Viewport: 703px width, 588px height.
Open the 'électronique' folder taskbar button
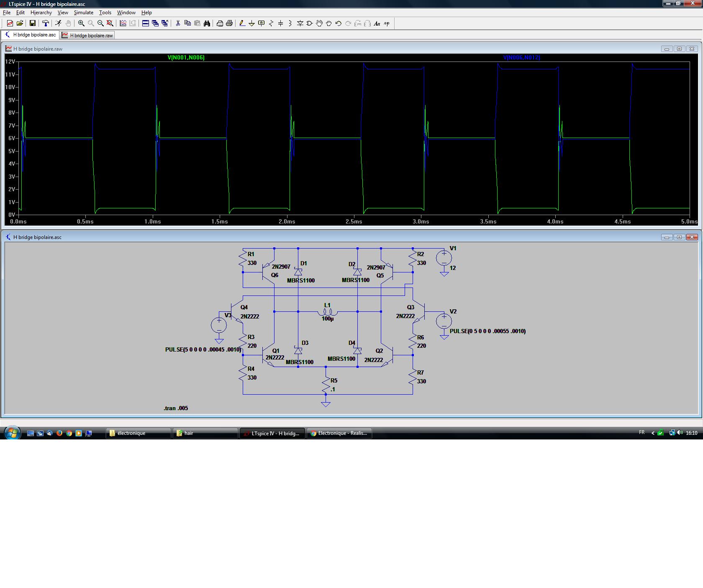(x=139, y=433)
